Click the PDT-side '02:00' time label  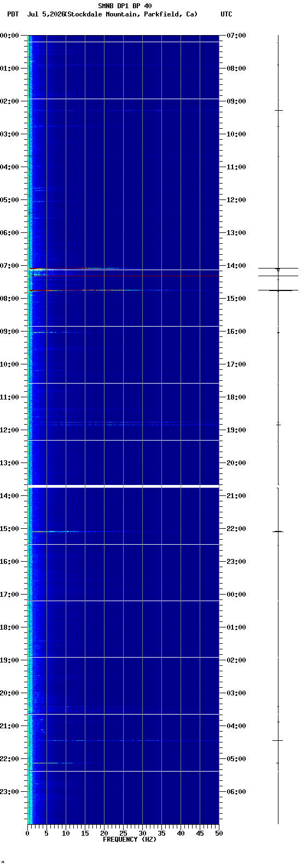click(x=9, y=101)
